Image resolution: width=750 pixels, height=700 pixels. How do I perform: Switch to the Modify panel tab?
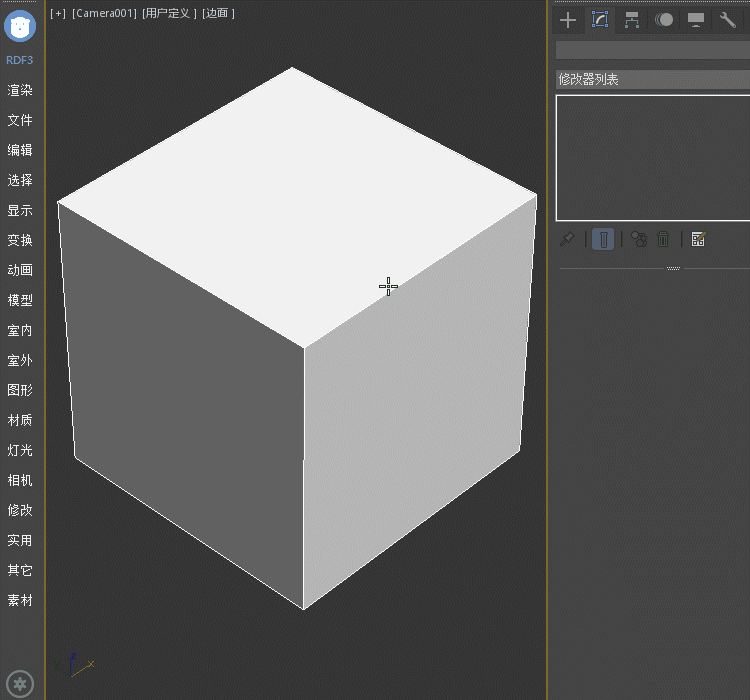click(x=600, y=20)
